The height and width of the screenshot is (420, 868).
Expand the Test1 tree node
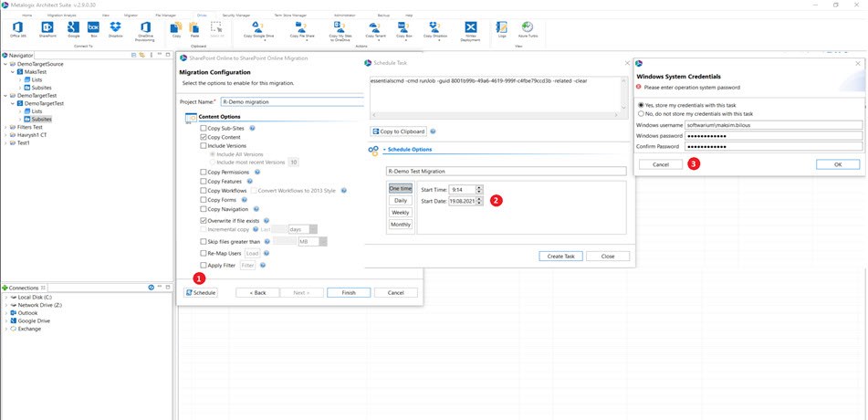[5, 142]
